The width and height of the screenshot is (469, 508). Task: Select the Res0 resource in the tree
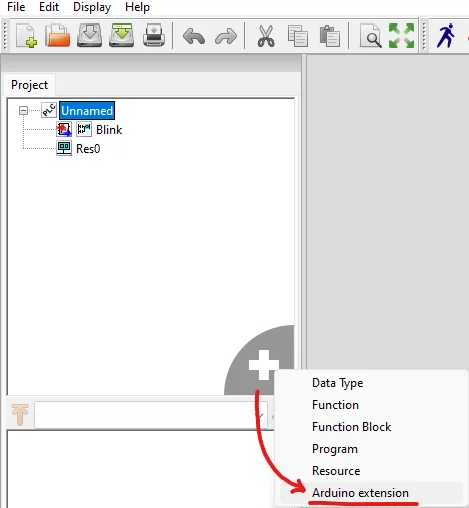coord(88,149)
